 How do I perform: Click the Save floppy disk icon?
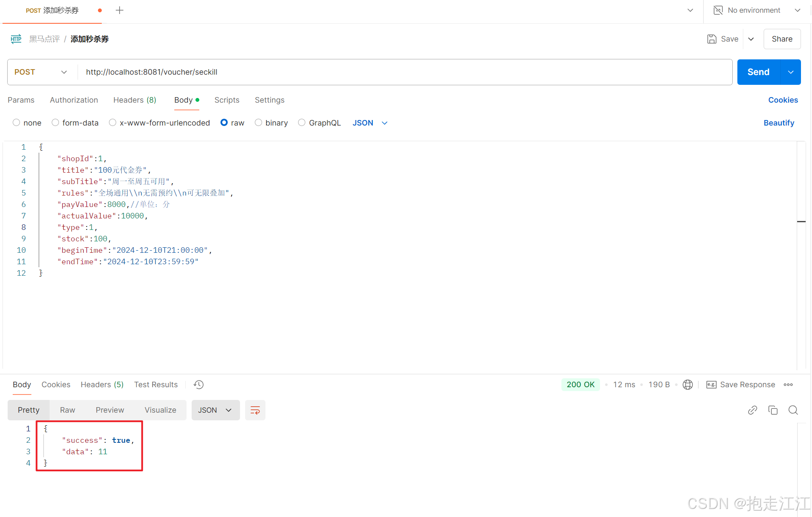click(x=712, y=39)
